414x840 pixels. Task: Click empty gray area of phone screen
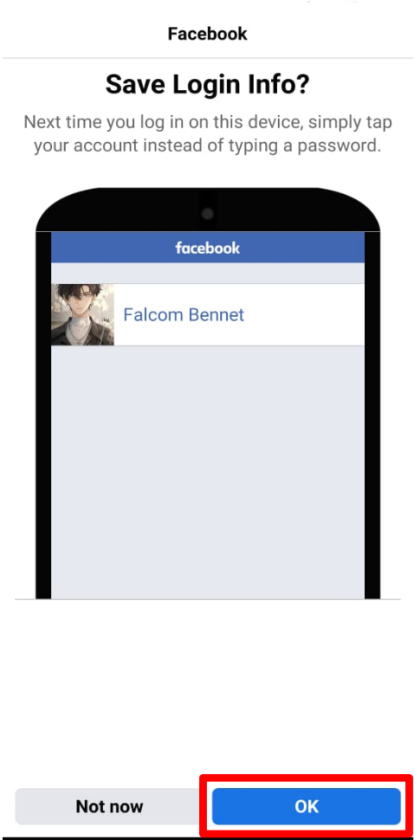(x=208, y=471)
